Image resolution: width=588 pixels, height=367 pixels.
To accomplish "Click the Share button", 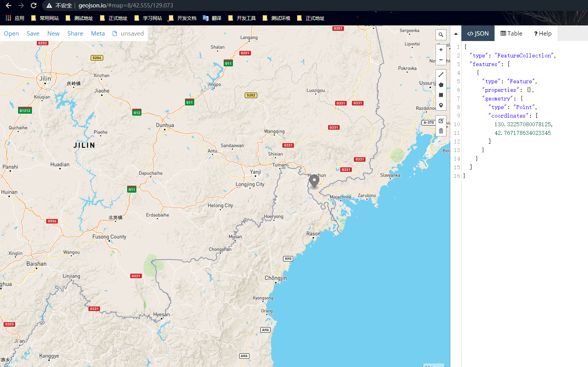I will click(x=75, y=33).
